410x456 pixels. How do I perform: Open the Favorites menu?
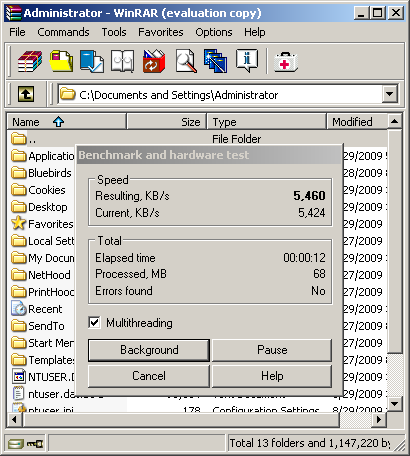pyautogui.click(x=161, y=32)
